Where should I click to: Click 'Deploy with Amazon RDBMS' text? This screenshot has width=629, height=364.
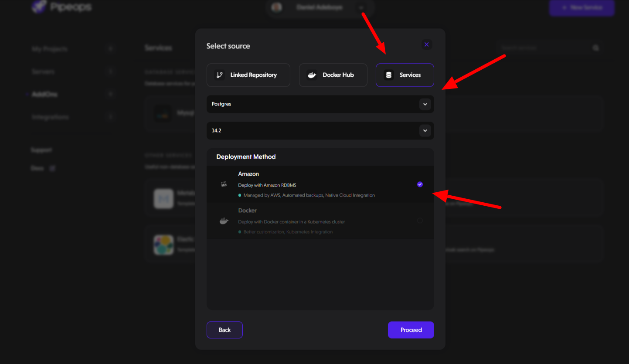(267, 185)
